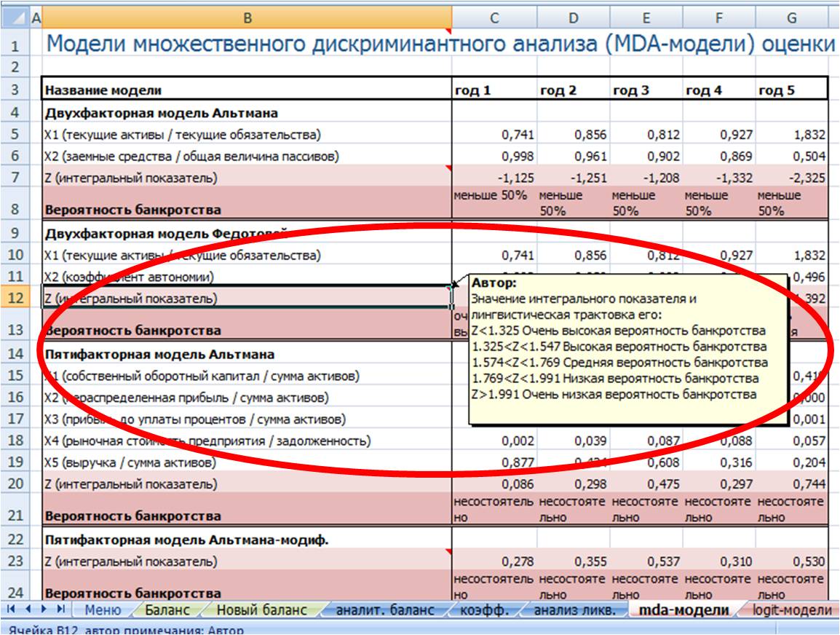The width and height of the screenshot is (840, 635).
Task: Select the value 0,278 in row 23
Action: click(494, 561)
